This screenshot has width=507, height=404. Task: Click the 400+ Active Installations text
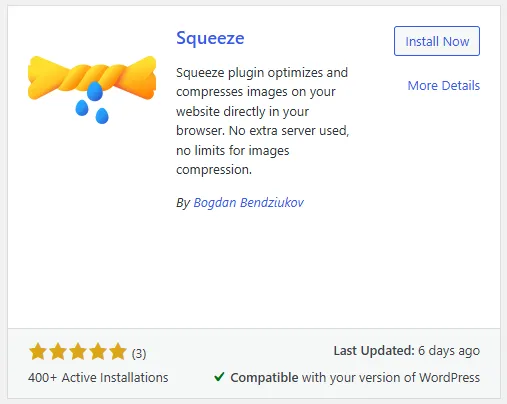(x=98, y=378)
